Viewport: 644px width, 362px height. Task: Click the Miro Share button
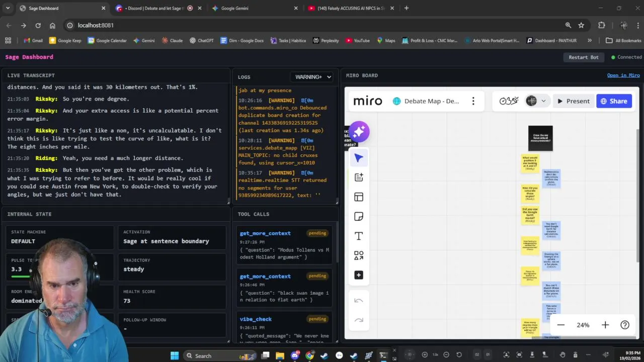pos(613,101)
